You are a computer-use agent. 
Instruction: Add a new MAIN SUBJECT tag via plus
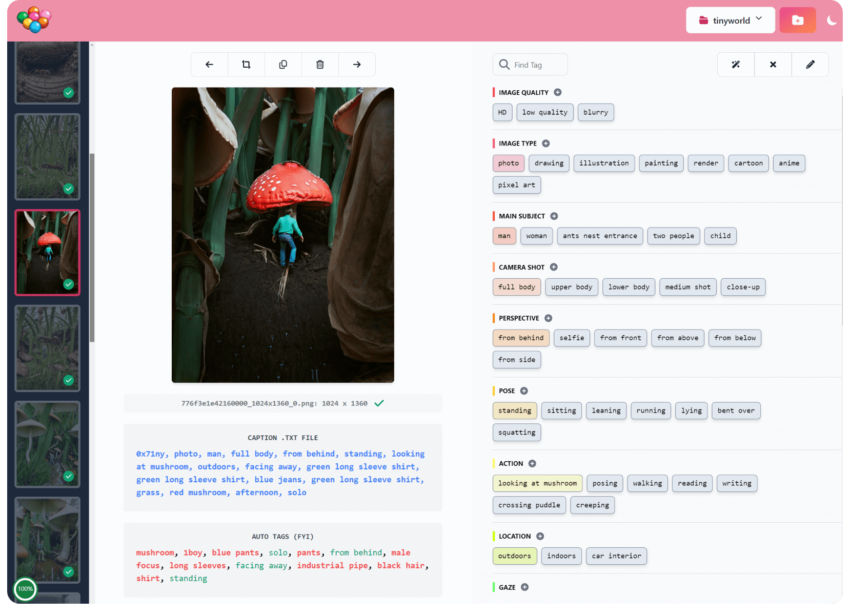554,216
